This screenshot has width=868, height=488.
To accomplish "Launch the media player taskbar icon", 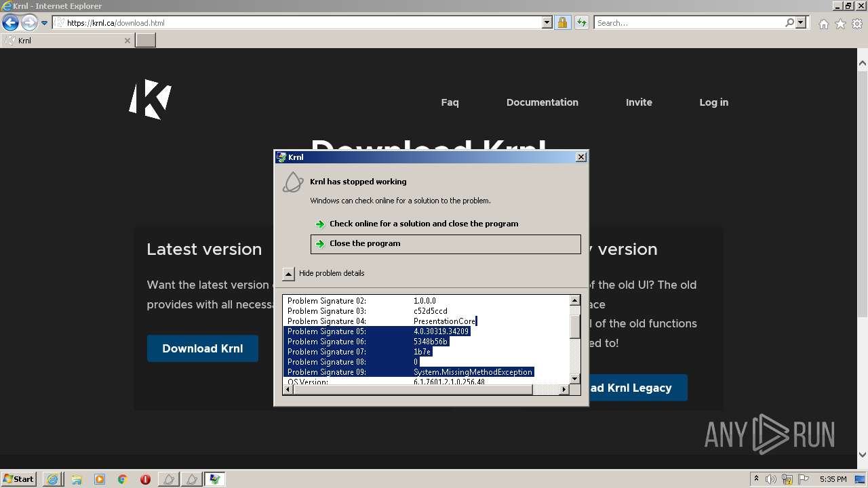I will (100, 479).
